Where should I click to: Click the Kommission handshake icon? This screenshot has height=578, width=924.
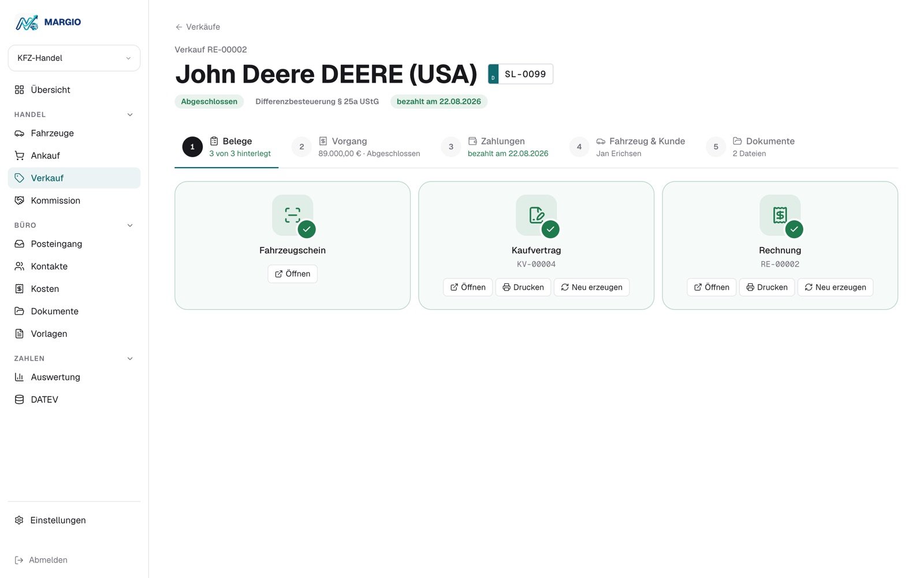coord(20,201)
